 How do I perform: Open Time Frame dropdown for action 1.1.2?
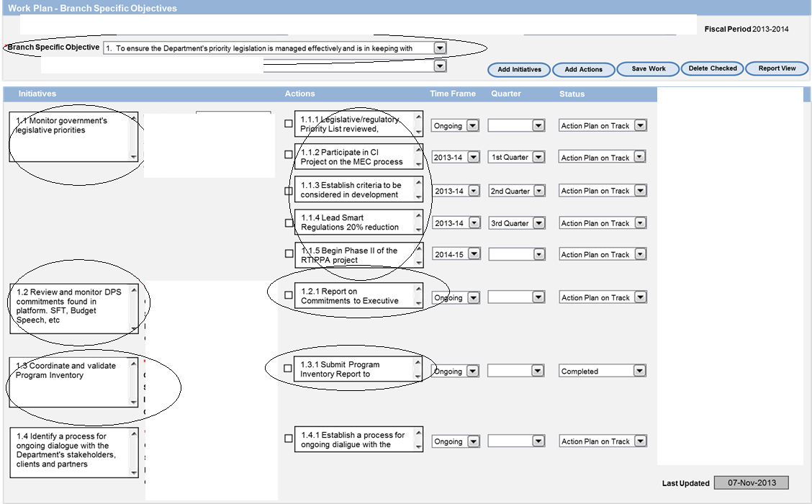click(473, 158)
